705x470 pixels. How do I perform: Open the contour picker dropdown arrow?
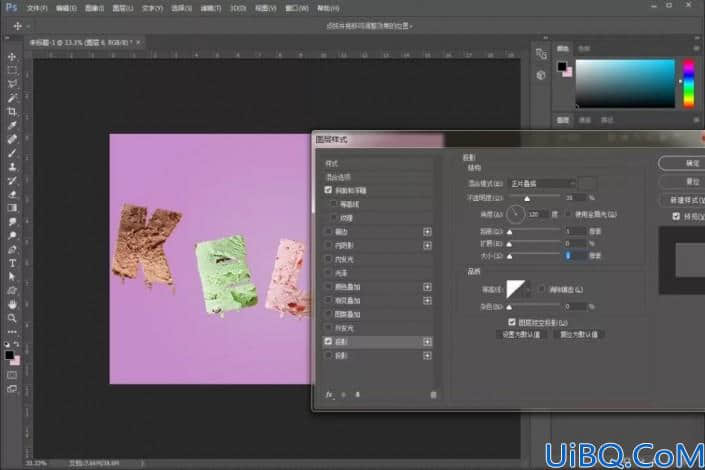pos(528,290)
